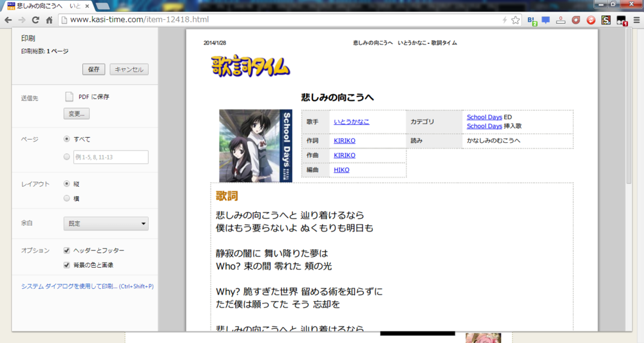Choose 横 landscape layout radio button
Screen dimensions: 644x343
[x=66, y=198]
